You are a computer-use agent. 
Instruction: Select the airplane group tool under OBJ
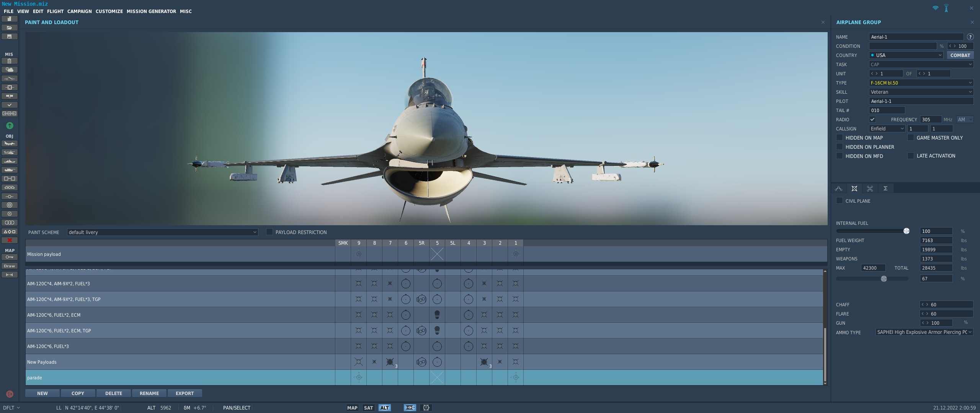coord(10,143)
